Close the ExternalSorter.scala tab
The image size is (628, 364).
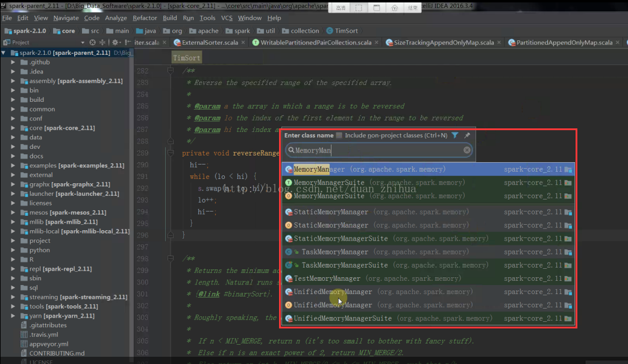pos(243,42)
